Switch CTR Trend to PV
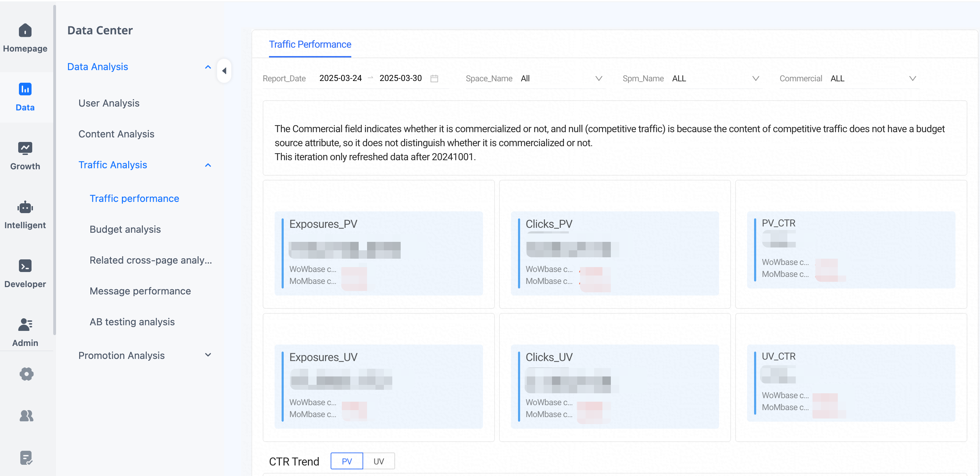The height and width of the screenshot is (476, 980). [347, 461]
